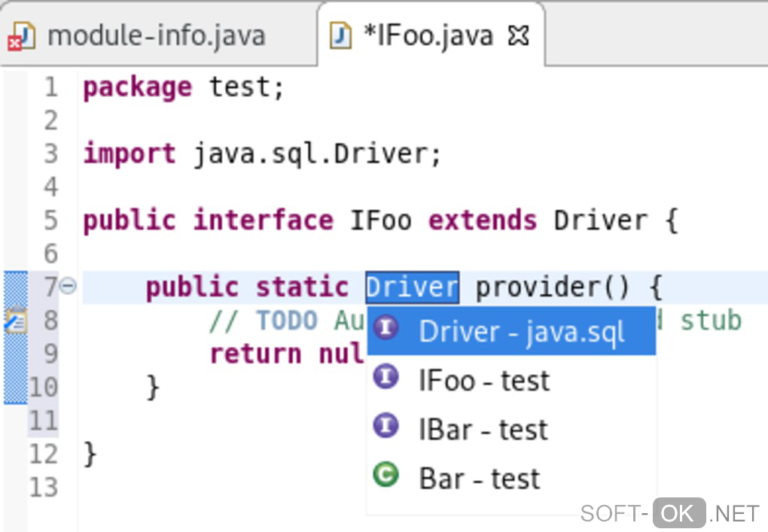Choose the Driver - java.sql proposal
This screenshot has height=532, width=768.
521,331
